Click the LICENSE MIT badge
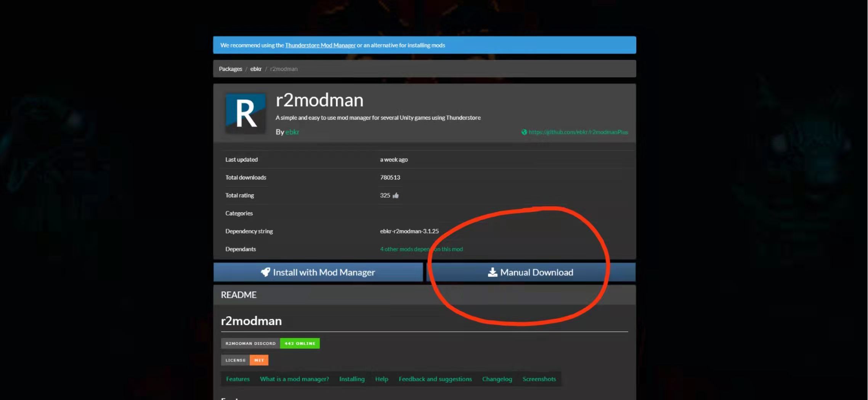Image resolution: width=868 pixels, height=400 pixels. tap(245, 360)
